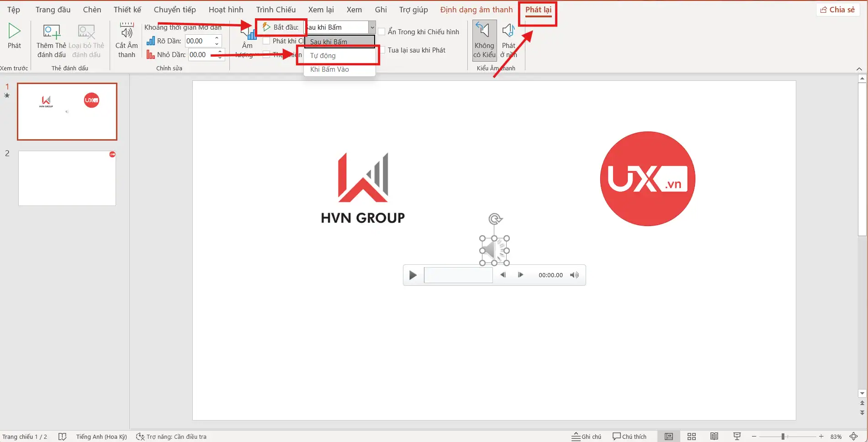Select slide 2 thumbnail
Viewport: 868px width, 442px height.
[67, 179]
